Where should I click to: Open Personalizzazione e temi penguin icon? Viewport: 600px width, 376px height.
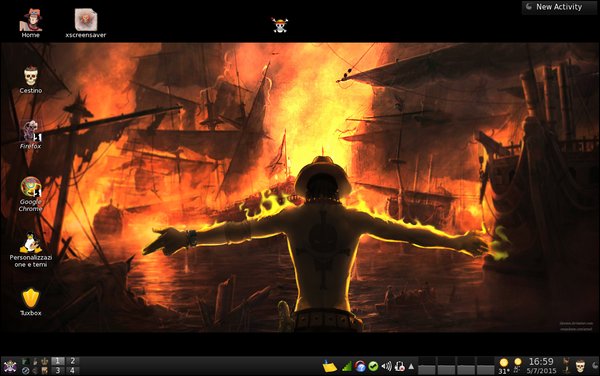(31, 250)
